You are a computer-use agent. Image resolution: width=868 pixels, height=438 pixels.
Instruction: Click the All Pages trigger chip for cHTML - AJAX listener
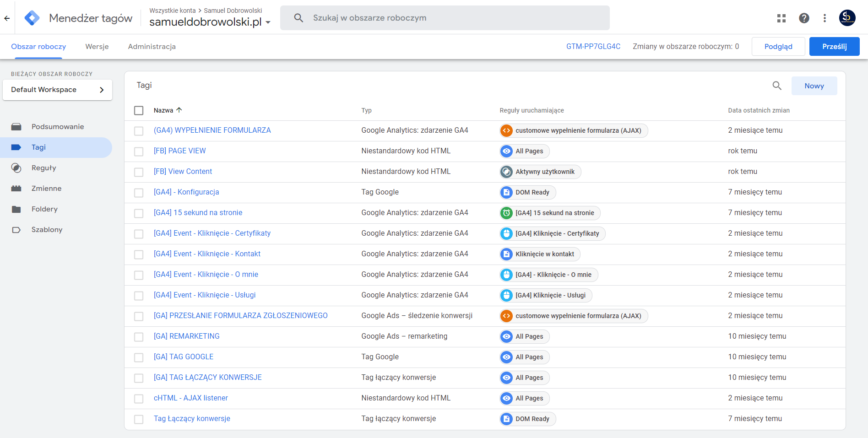(x=525, y=398)
